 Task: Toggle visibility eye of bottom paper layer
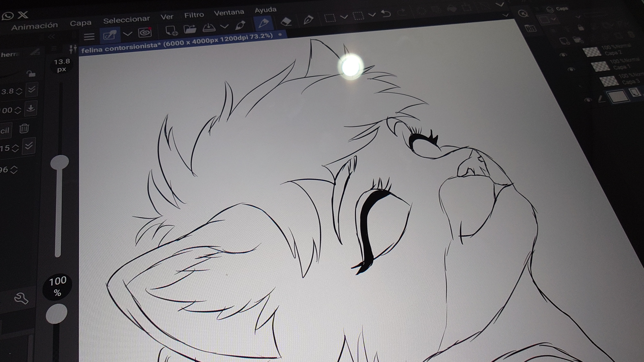click(x=588, y=100)
